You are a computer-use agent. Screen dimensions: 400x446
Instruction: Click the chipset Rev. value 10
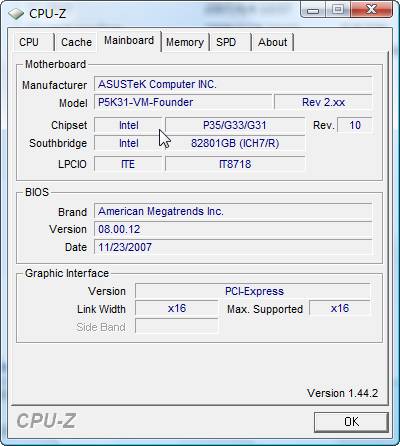(x=355, y=125)
